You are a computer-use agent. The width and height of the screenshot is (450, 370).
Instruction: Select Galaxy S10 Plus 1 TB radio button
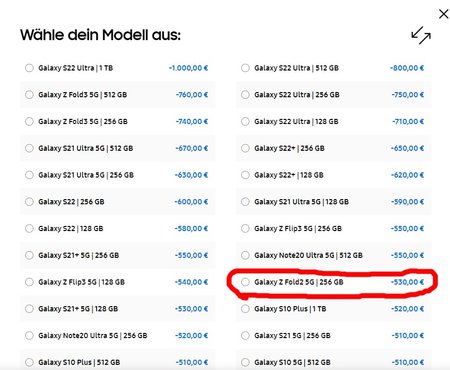[245, 309]
